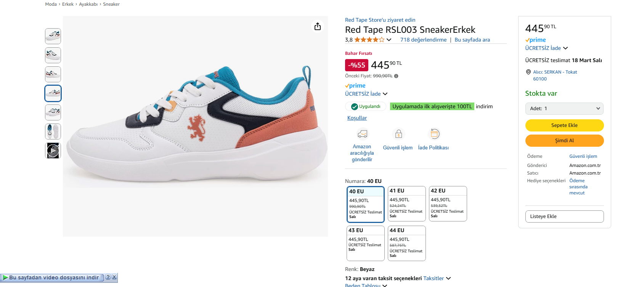Navigate to Erkek breadcrumb

[68, 4]
